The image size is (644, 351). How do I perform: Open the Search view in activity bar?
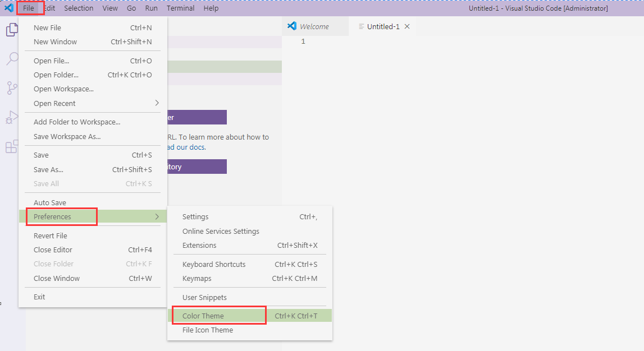(12, 59)
